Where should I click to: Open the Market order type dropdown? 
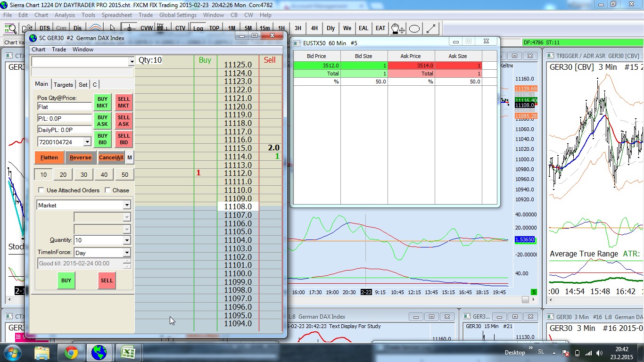click(126, 206)
